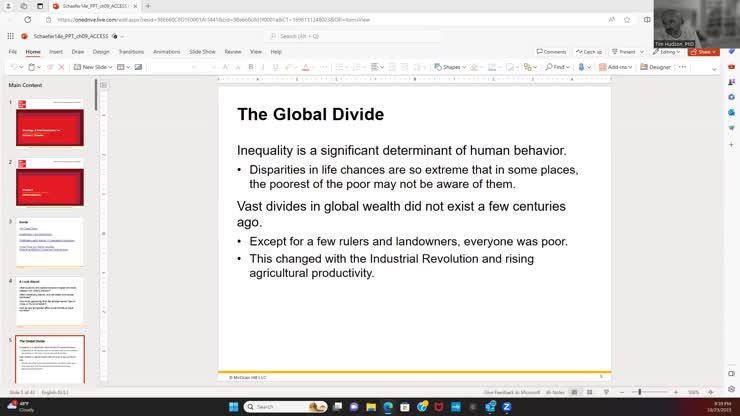740x416 pixels.
Task: Click the Dictate microphone icon
Action: [582, 67]
